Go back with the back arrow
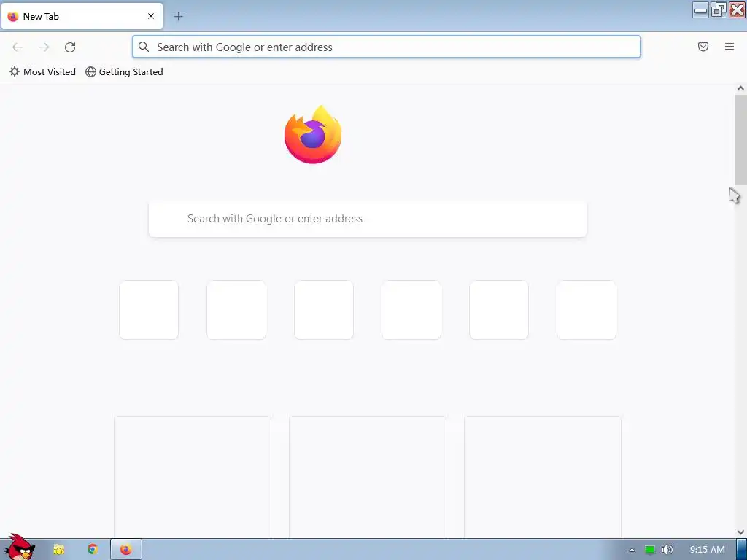The image size is (747, 560). coord(18,47)
